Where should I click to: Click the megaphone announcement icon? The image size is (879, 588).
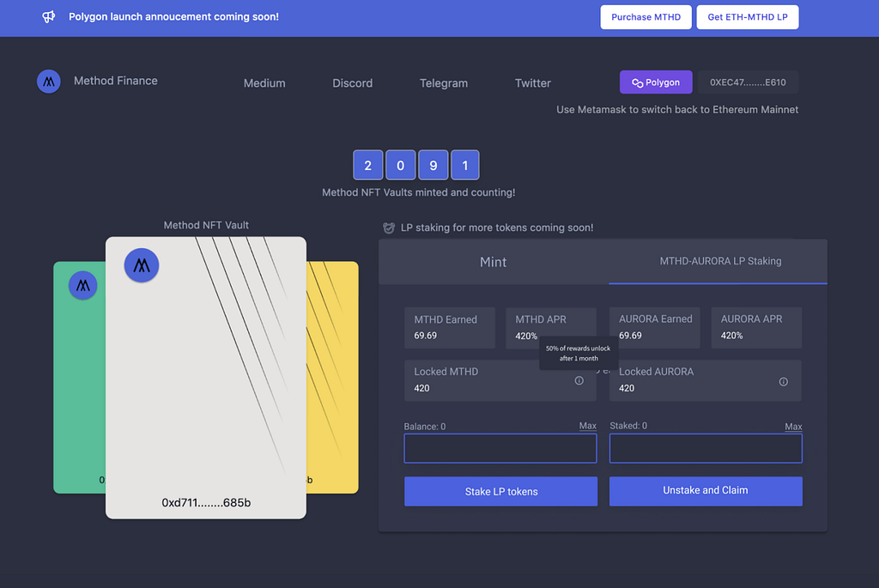coord(49,17)
